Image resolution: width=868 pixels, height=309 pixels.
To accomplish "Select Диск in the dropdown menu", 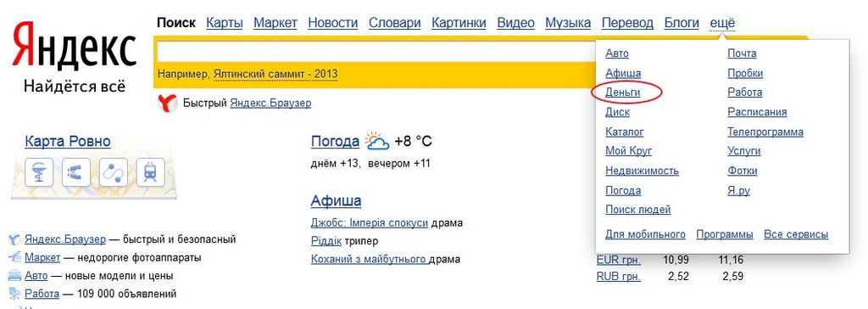I will (x=617, y=112).
